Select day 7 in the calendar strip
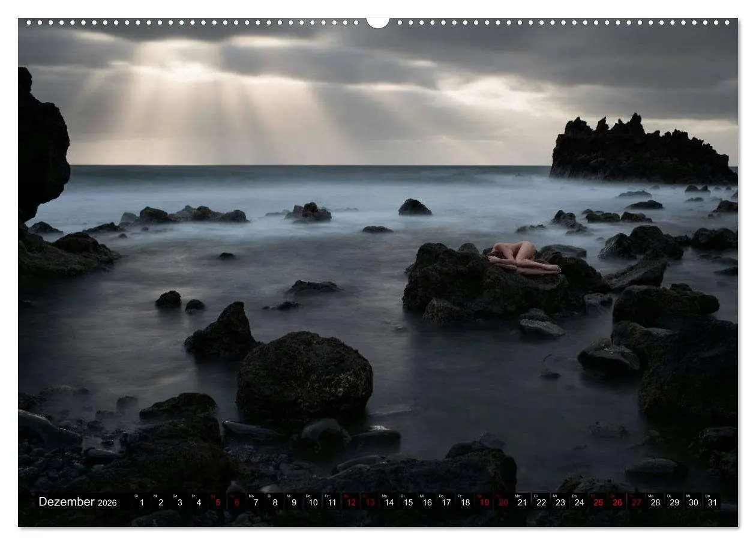The height and width of the screenshot is (545, 756). pyautogui.click(x=256, y=502)
